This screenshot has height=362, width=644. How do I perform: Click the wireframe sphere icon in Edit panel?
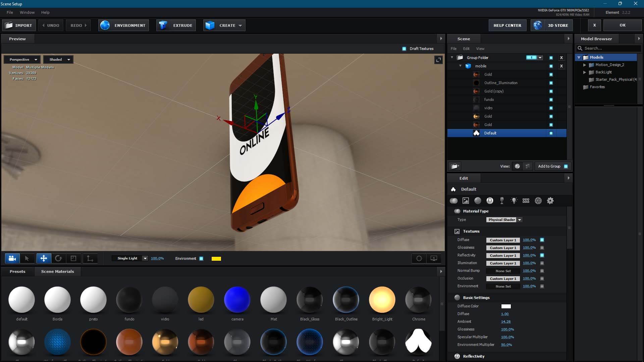coord(538,201)
